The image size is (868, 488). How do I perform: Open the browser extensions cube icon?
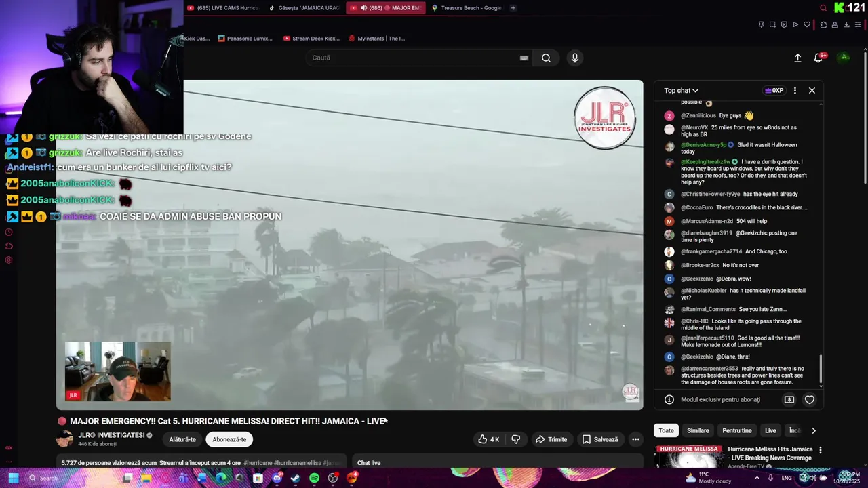coord(823,24)
